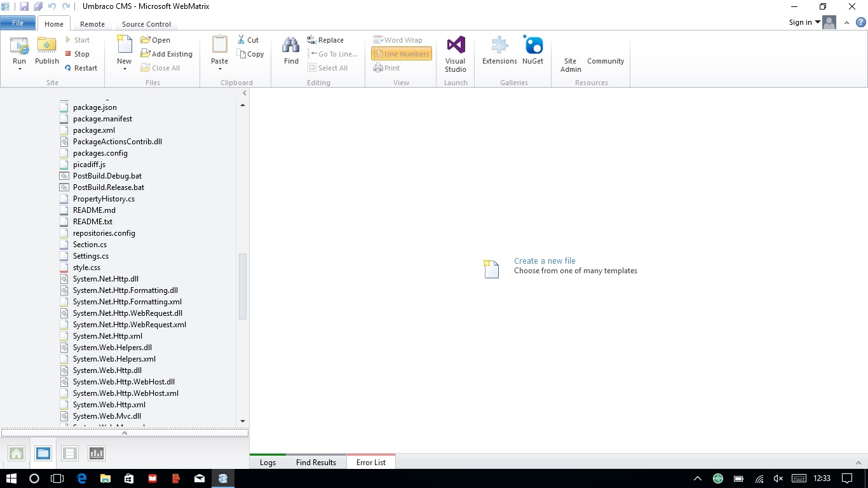Expand bottom panel with chevron
Screen dimensions: 868x488
click(858, 463)
